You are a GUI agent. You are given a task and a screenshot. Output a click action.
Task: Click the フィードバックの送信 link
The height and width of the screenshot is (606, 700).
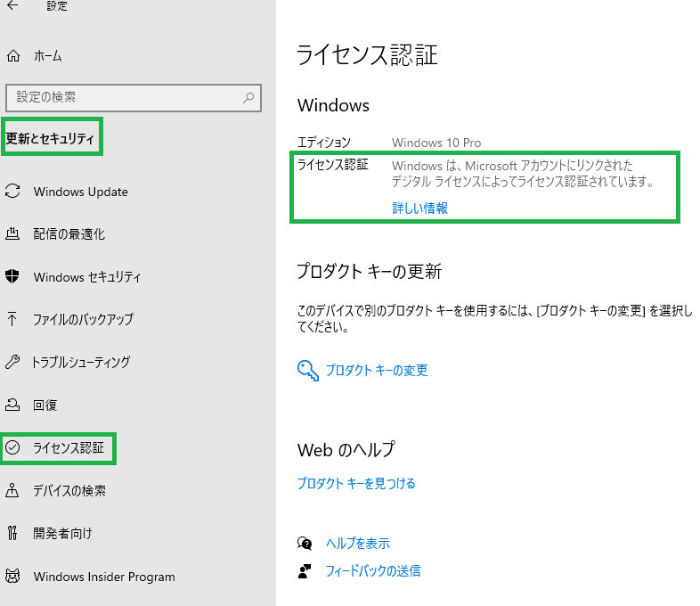pyautogui.click(x=373, y=570)
